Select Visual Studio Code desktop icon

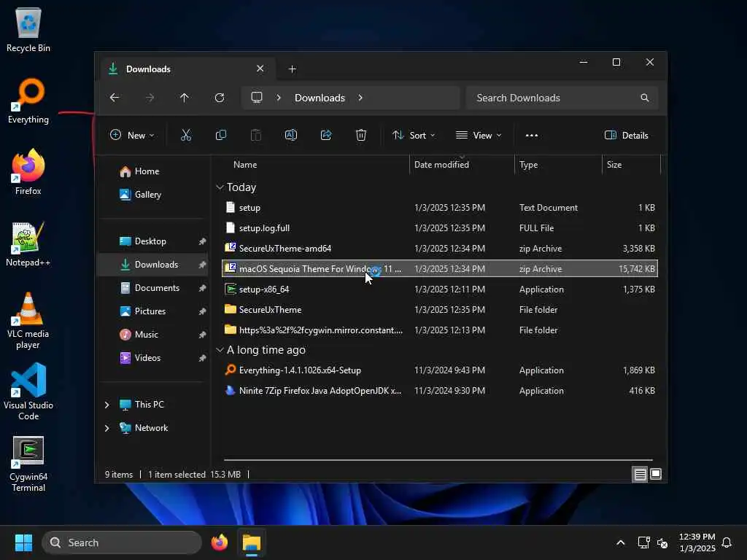[28, 392]
